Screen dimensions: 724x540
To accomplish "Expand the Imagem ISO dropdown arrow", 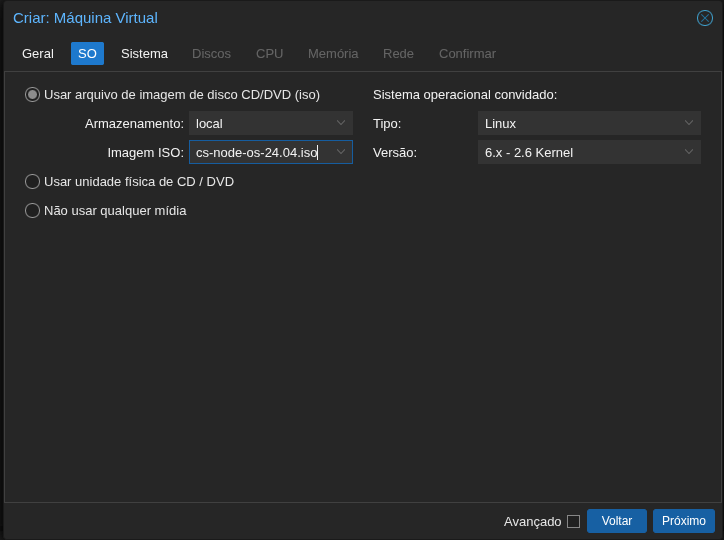I will click(341, 152).
